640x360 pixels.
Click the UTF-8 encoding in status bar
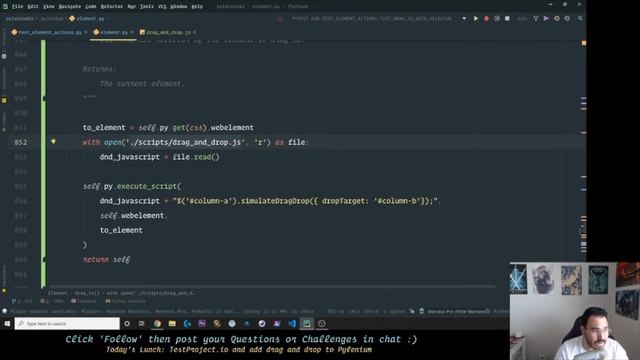pyautogui.click(x=371, y=311)
